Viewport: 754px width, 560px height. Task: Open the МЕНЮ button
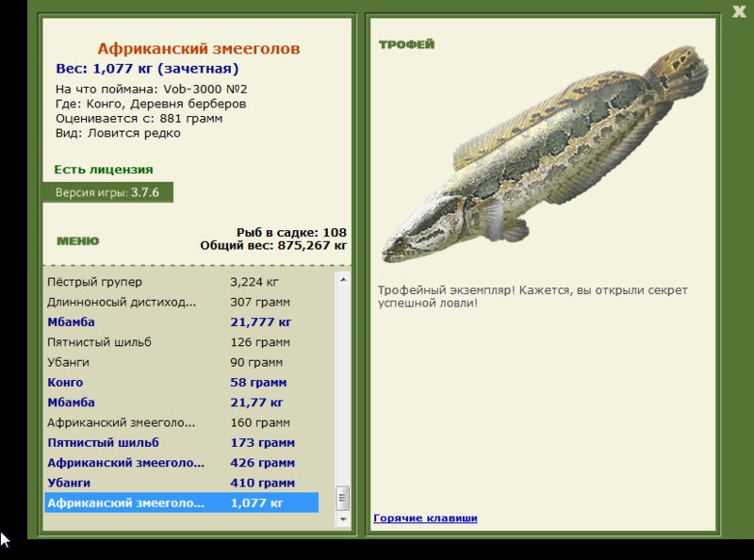pyautogui.click(x=78, y=241)
